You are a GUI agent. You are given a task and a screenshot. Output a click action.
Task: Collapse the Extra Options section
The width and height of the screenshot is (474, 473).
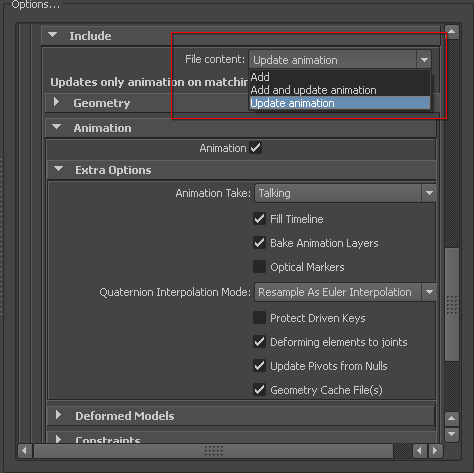coord(58,169)
